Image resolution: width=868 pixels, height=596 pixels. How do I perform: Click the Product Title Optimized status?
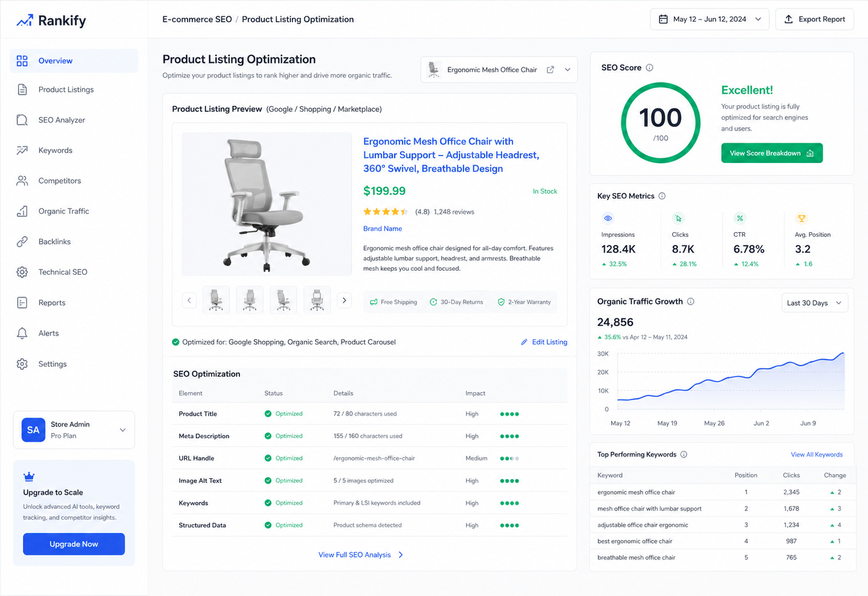tap(283, 414)
